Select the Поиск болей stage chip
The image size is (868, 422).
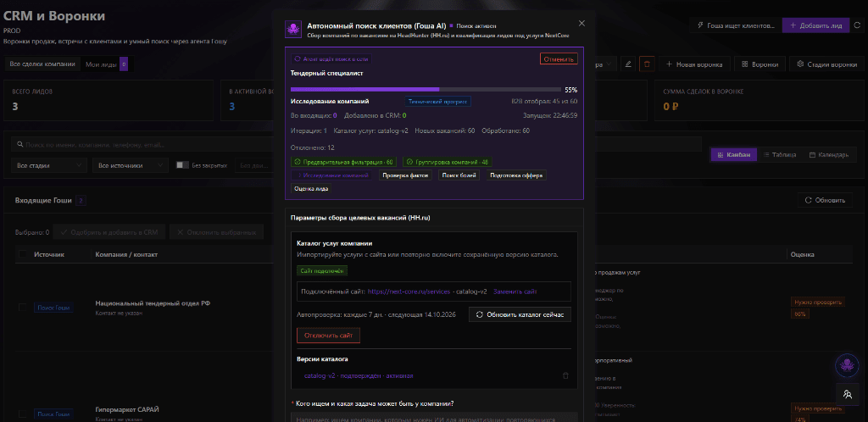[459, 175]
